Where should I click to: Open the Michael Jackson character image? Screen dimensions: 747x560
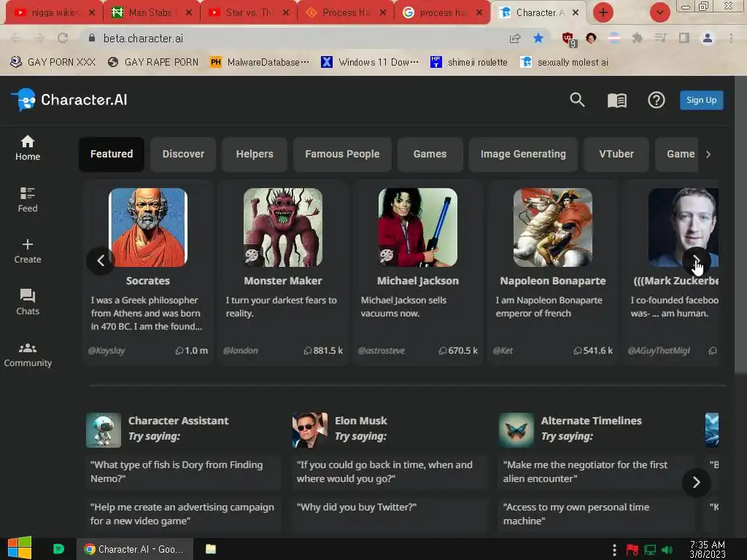coord(418,227)
